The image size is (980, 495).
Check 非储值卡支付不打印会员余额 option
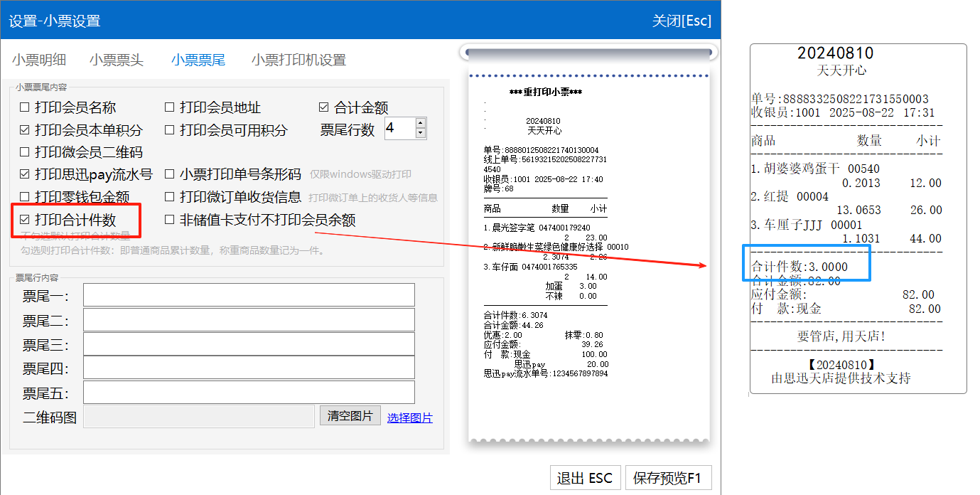pyautogui.click(x=170, y=220)
